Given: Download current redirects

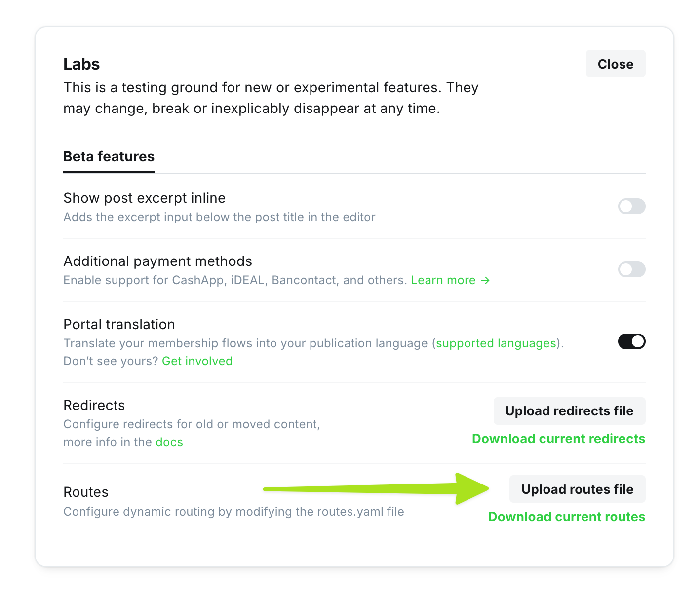Looking at the screenshot, I should (x=558, y=439).
